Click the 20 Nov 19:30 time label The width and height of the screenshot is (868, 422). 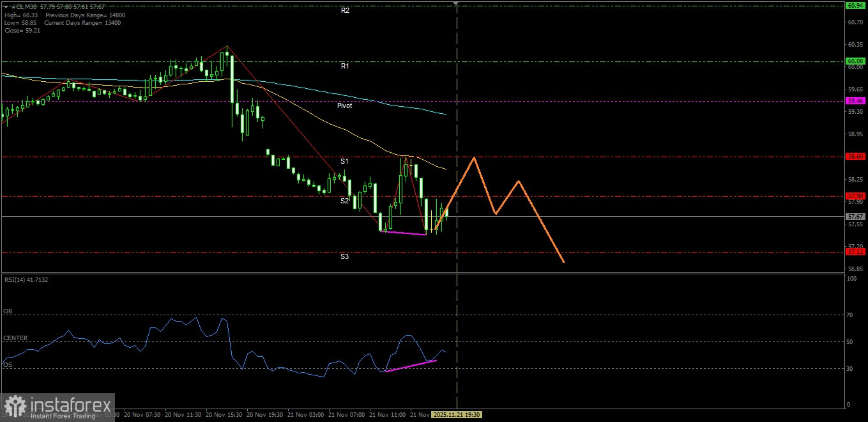[x=266, y=414]
